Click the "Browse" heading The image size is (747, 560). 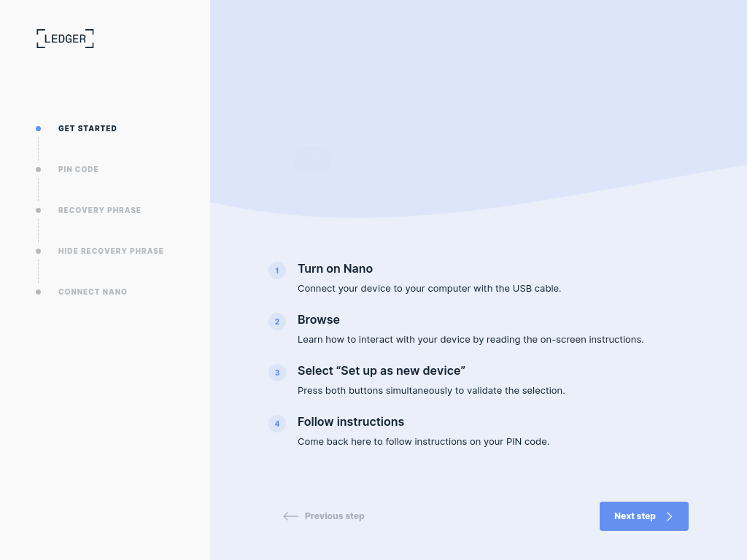click(x=319, y=319)
